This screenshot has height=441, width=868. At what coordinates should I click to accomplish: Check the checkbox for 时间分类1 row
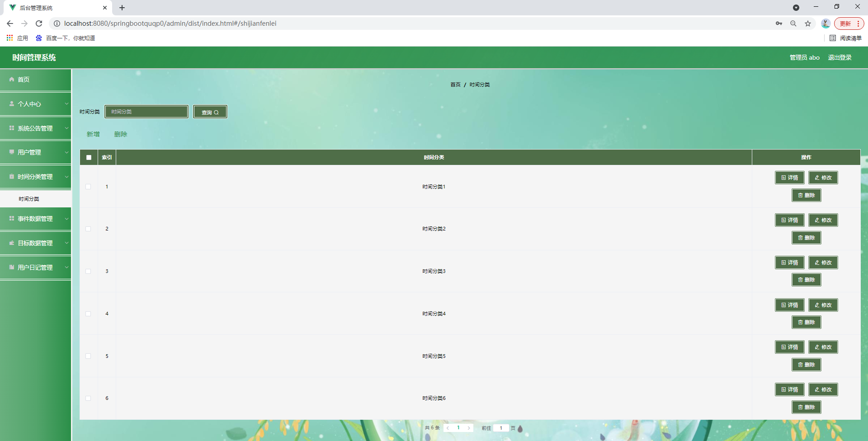click(88, 186)
